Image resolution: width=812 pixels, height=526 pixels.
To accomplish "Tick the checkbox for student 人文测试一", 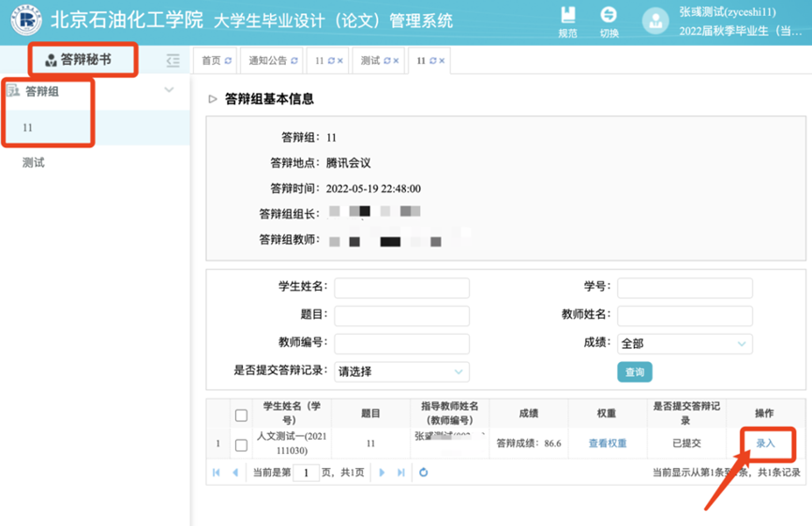I will point(241,444).
